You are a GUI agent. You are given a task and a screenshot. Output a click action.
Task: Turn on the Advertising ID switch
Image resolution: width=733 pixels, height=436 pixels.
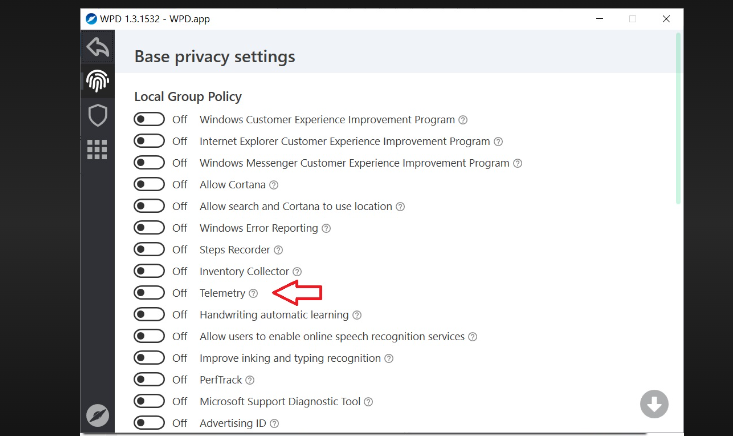point(149,423)
